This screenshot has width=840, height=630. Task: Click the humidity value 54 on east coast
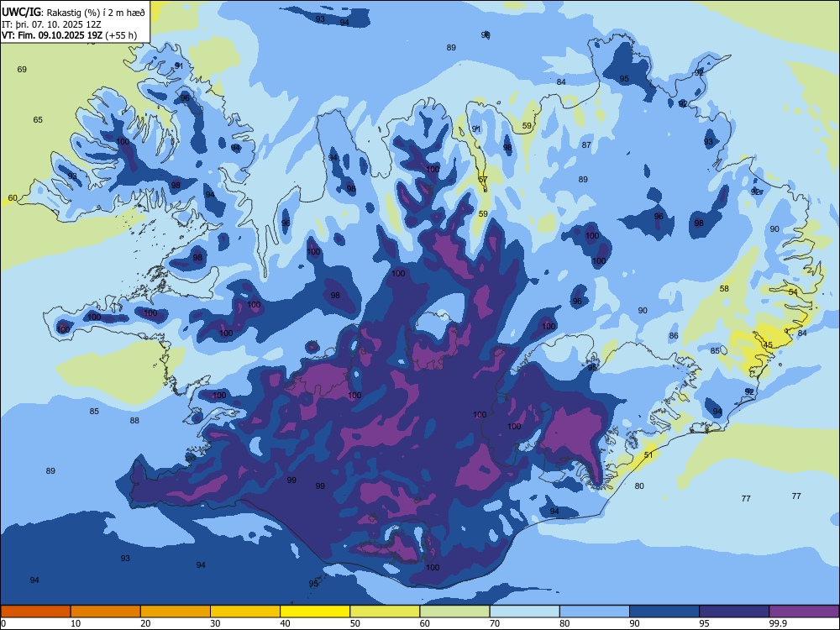pyautogui.click(x=793, y=292)
